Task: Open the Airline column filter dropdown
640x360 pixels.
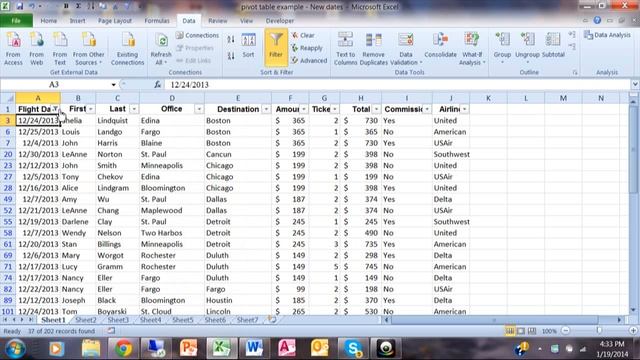Action: coord(464,109)
